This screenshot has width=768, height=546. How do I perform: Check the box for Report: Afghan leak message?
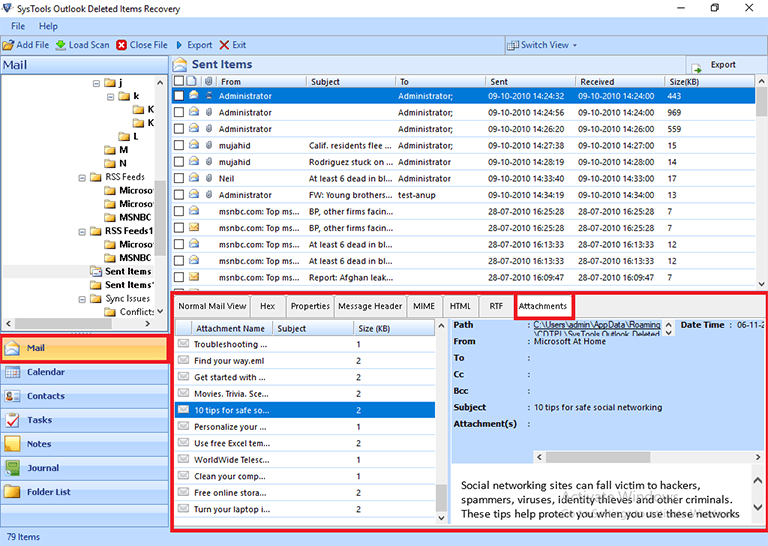(x=179, y=277)
